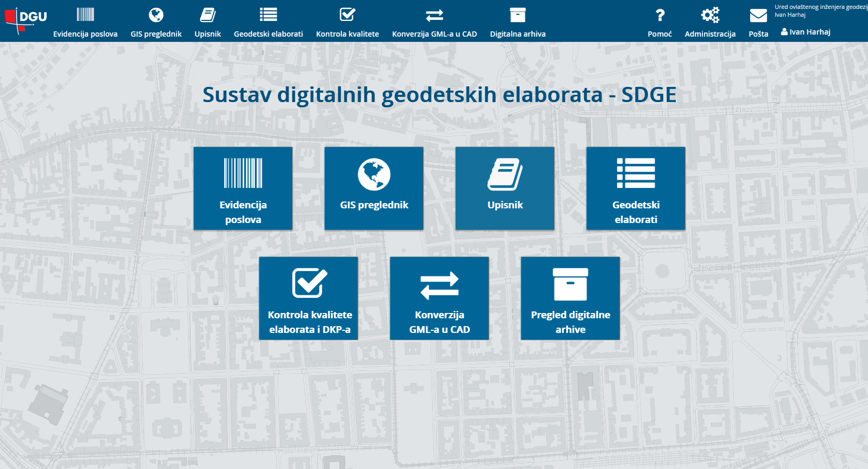868x469 pixels.
Task: Open the Upisnik book icon in navbar
Action: tap(207, 15)
